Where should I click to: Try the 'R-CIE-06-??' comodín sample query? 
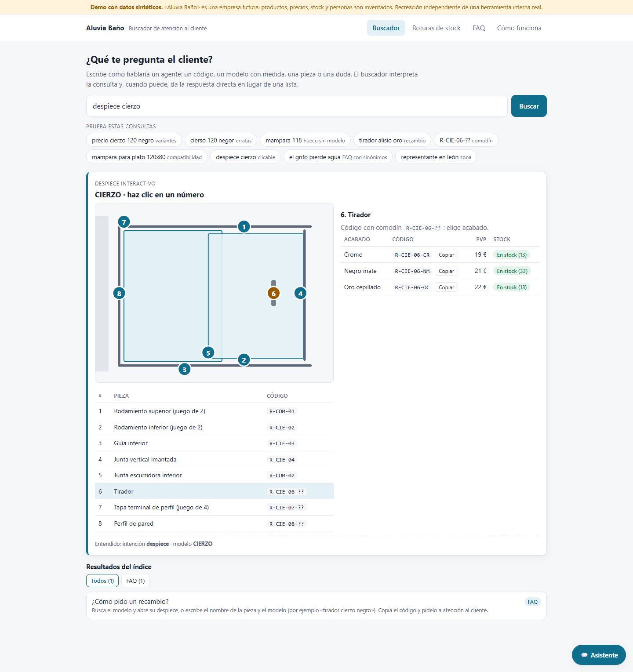(x=466, y=140)
